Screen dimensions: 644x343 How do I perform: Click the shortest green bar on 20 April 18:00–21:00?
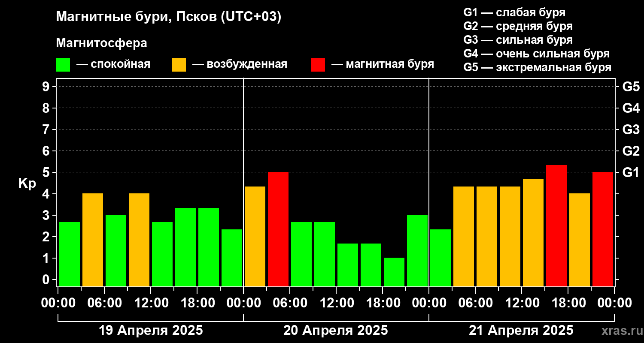coord(394,272)
